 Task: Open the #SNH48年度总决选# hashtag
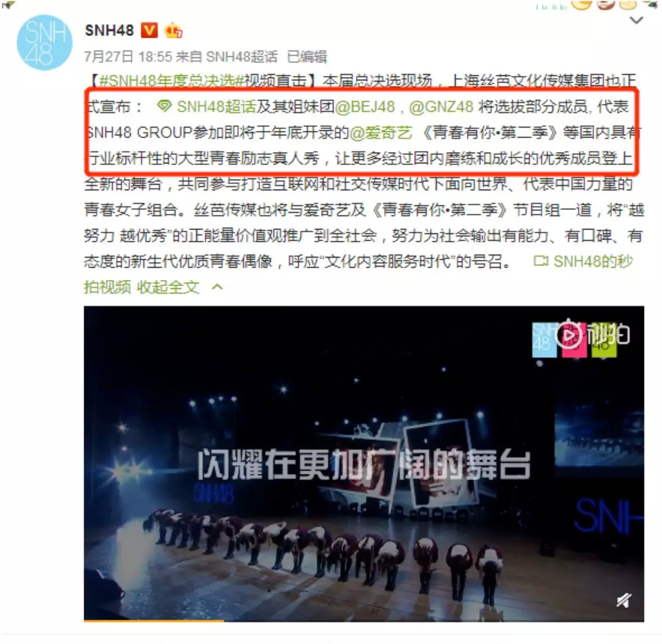[172, 81]
